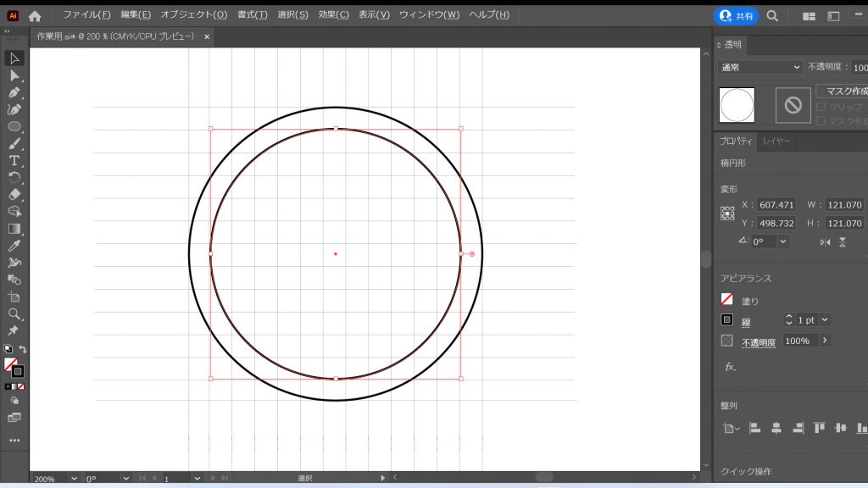Open the 編集 menu
868x488 pixels.
point(136,14)
